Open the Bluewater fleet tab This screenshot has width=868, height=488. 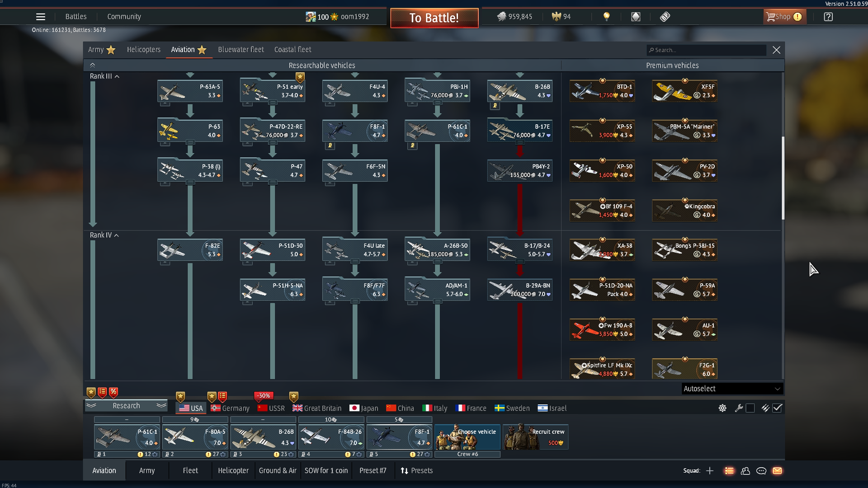point(241,50)
